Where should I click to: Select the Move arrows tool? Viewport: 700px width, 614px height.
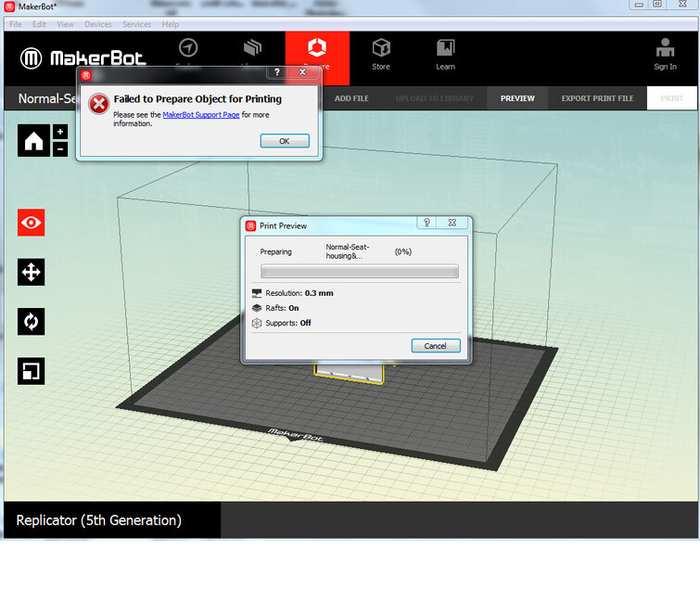coord(32,272)
